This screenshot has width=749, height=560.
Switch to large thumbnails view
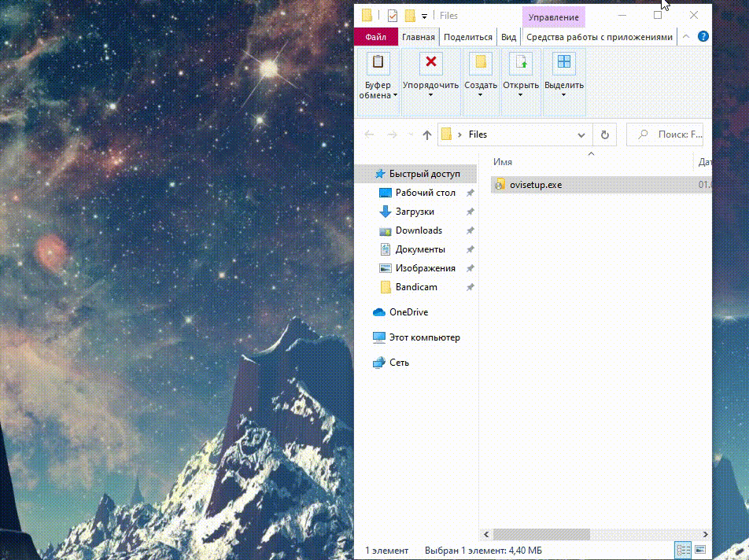tap(700, 550)
